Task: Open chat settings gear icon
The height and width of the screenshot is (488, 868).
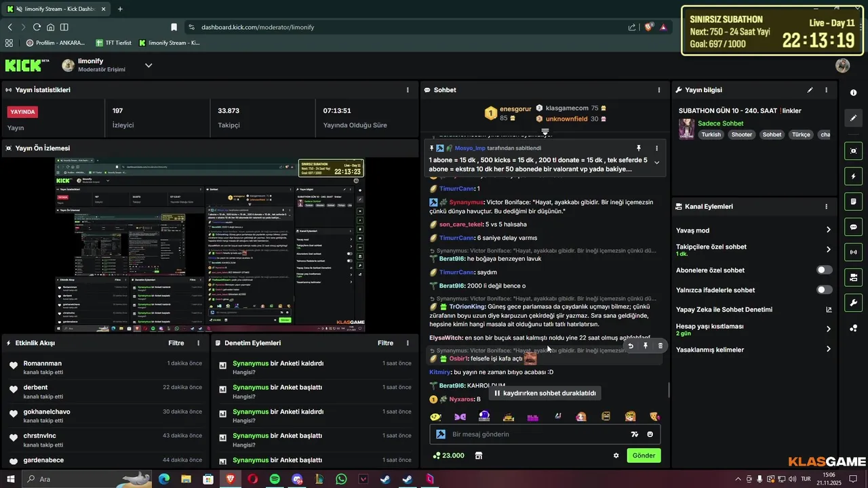Action: [x=616, y=455]
